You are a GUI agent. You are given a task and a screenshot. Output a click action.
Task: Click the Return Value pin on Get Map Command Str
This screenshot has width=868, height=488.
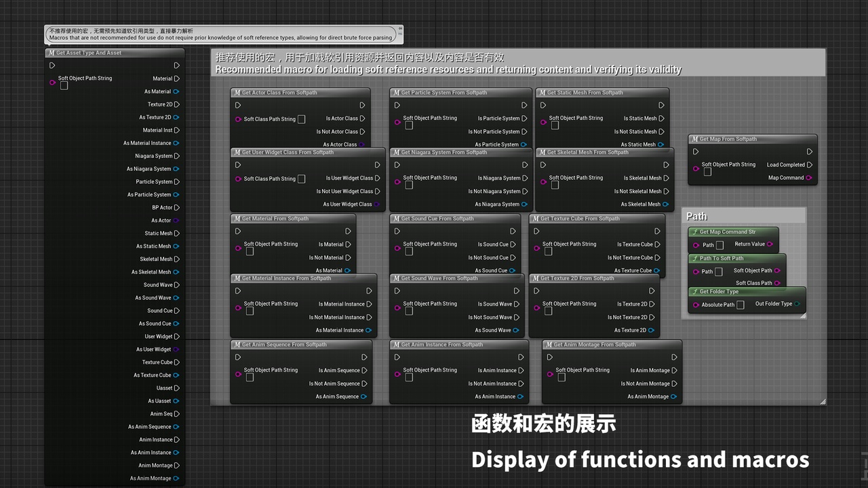(770, 244)
